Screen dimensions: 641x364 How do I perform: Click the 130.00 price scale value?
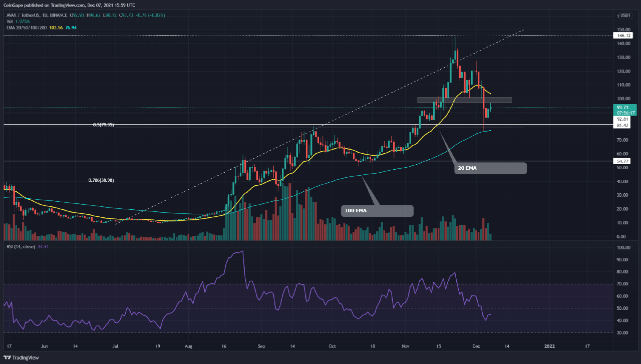click(x=624, y=58)
